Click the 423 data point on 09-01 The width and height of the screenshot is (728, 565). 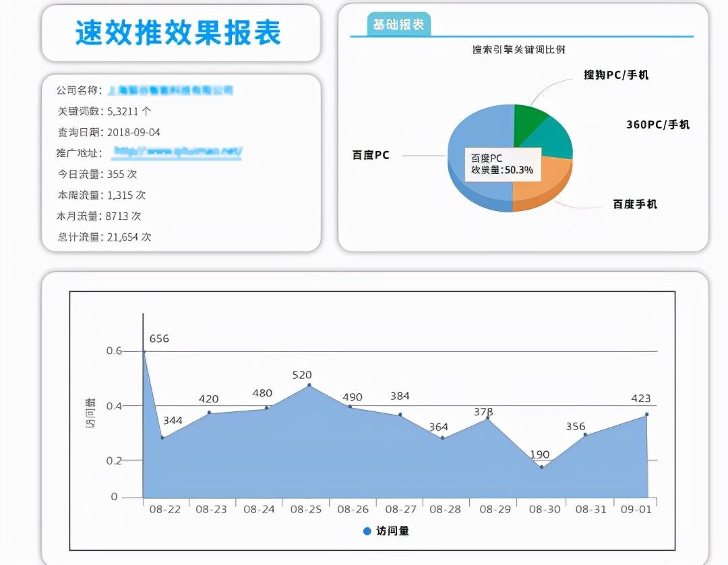[x=646, y=414]
